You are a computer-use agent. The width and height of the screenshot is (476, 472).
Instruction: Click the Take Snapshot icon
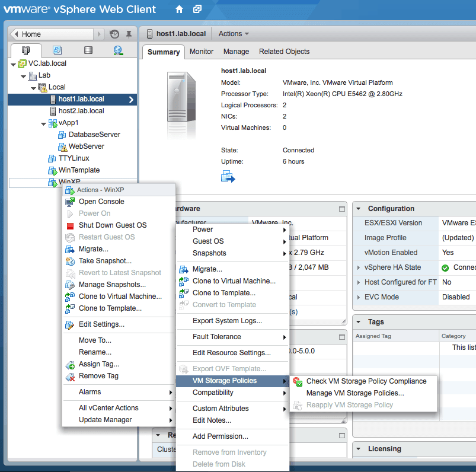tap(70, 261)
